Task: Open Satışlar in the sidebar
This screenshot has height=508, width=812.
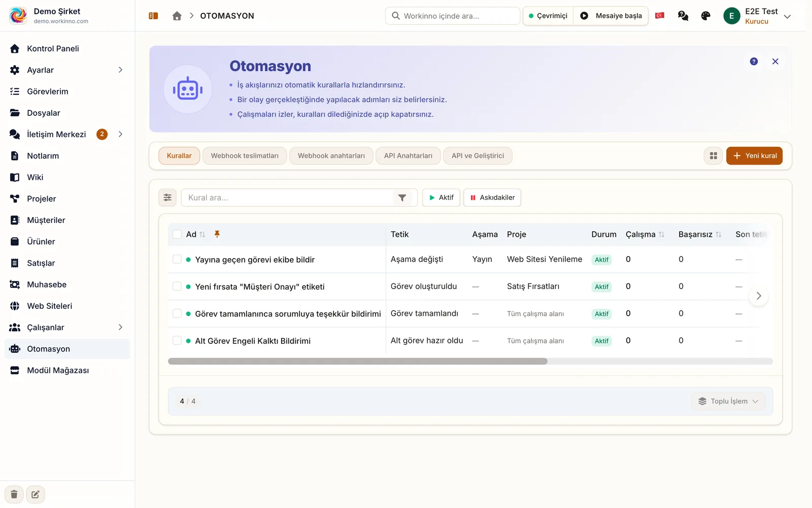Action: (x=67, y=263)
